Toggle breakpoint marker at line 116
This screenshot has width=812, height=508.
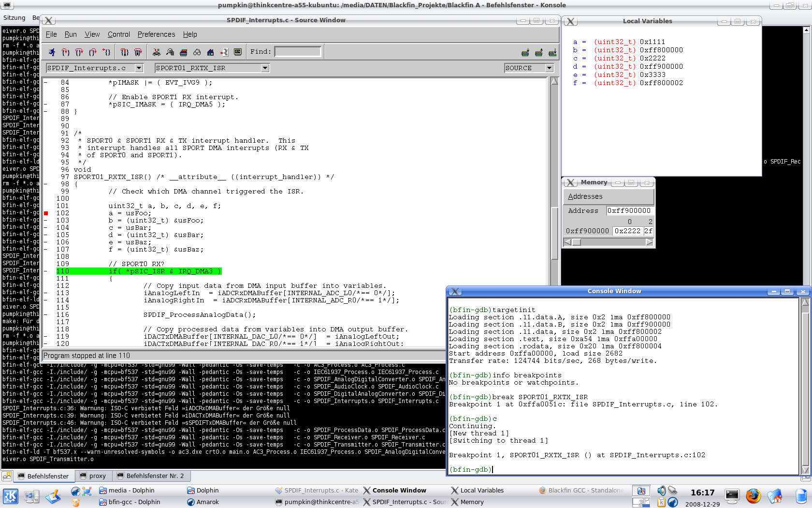pos(46,315)
